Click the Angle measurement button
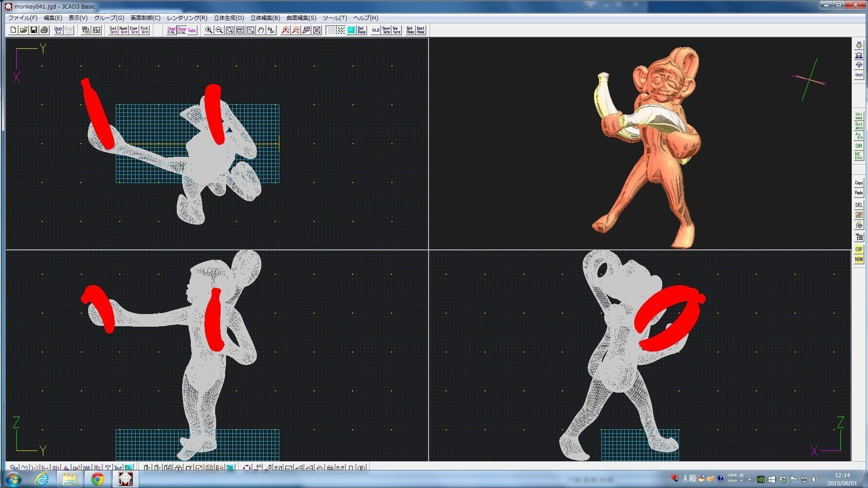This screenshot has width=868, height=488. coord(859,136)
